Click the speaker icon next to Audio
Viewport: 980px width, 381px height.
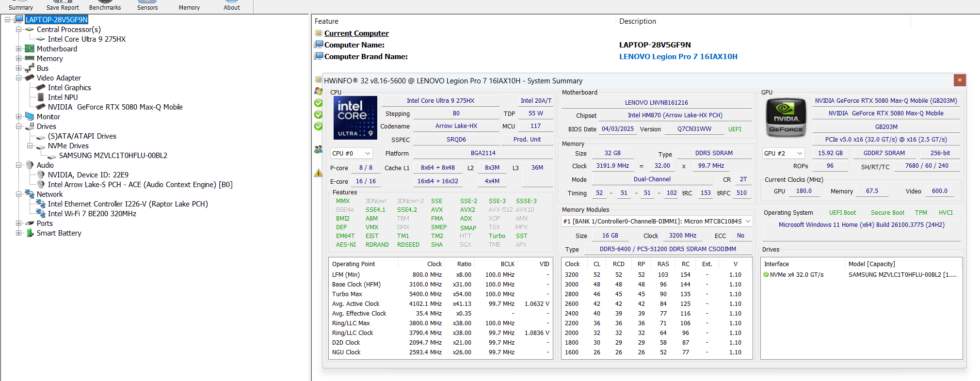30,165
